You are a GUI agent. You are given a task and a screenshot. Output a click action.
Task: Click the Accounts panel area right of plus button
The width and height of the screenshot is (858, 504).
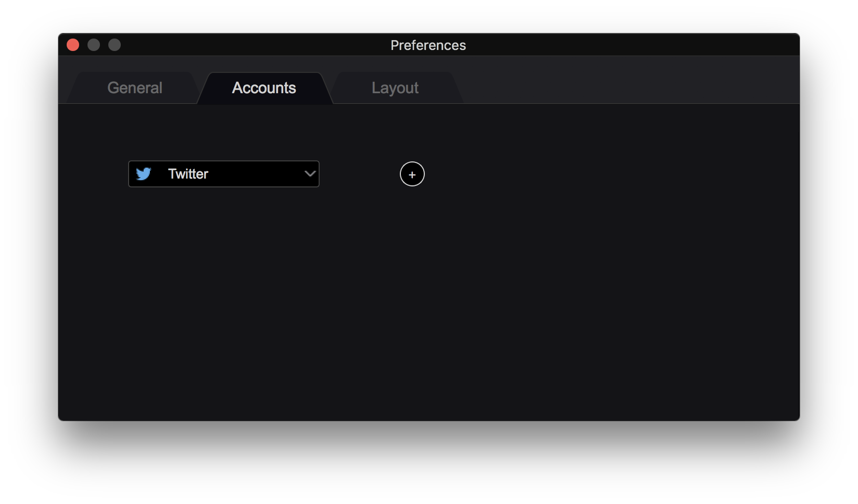pyautogui.click(x=599, y=174)
